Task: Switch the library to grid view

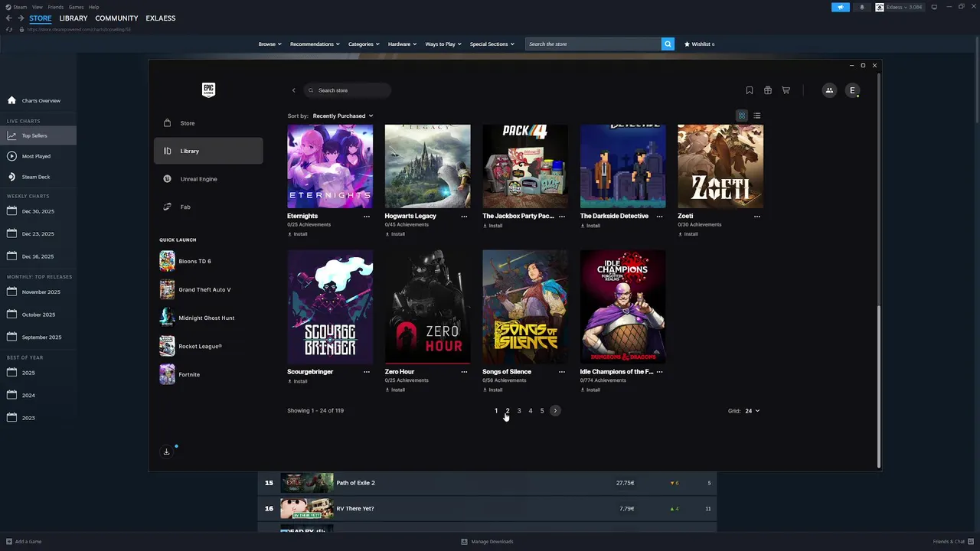Action: point(742,116)
